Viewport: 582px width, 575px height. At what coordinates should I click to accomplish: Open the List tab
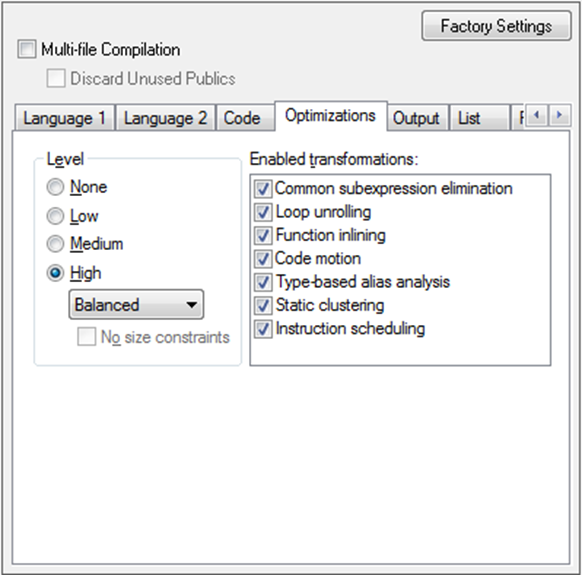click(479, 118)
